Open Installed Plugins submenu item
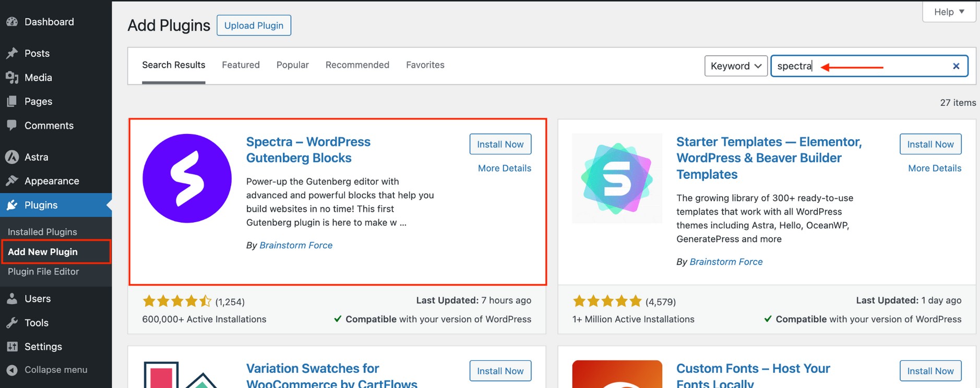Viewport: 980px width, 388px height. click(42, 232)
